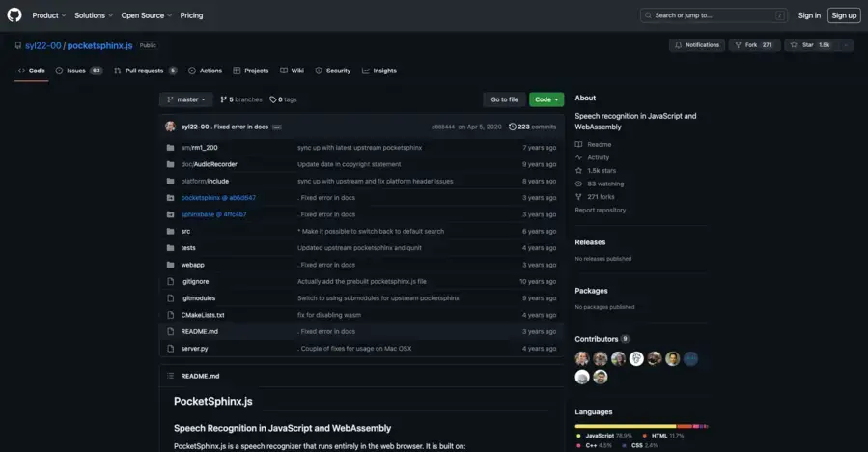Select the Code tab

coord(32,71)
